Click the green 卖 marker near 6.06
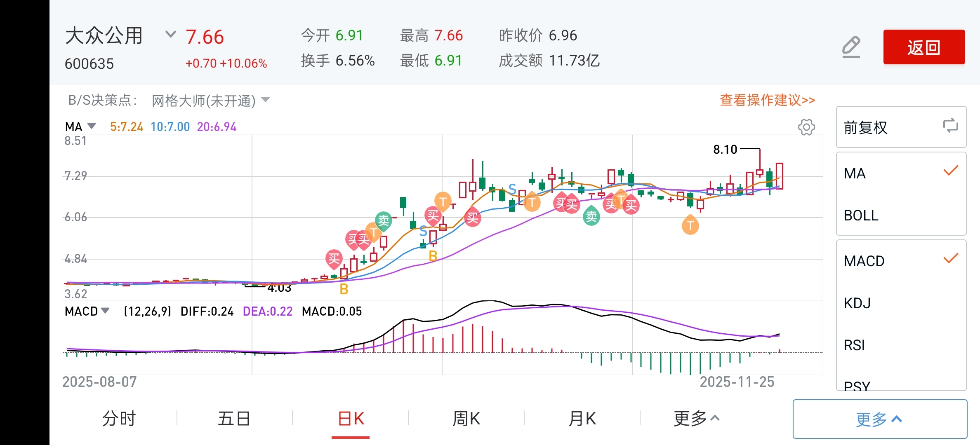980x445 pixels. tap(384, 220)
